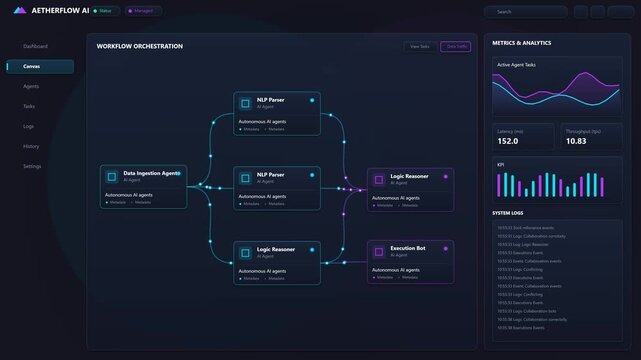
Task: Click the teal Logic Reasoner node icon
Action: point(245,253)
